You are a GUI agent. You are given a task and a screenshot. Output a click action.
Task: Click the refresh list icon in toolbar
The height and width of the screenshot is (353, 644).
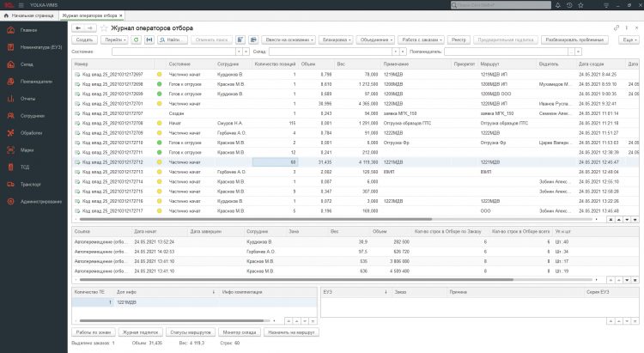coord(137,40)
